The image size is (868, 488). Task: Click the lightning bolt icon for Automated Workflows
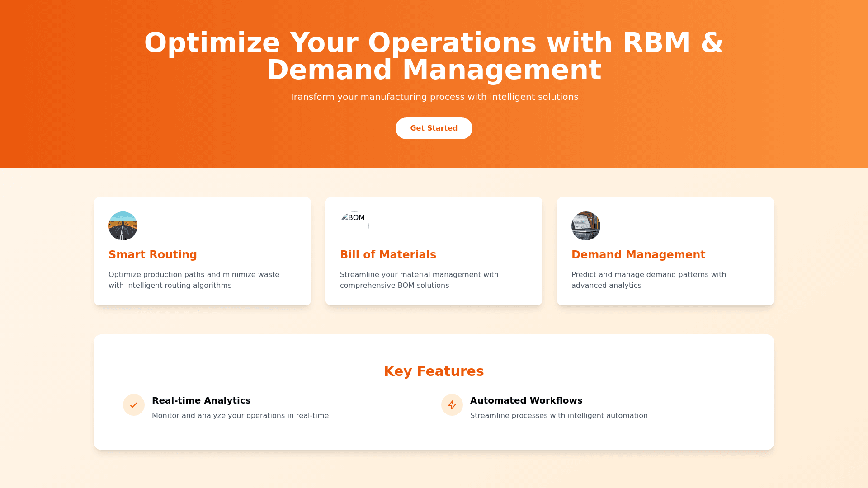pyautogui.click(x=452, y=405)
